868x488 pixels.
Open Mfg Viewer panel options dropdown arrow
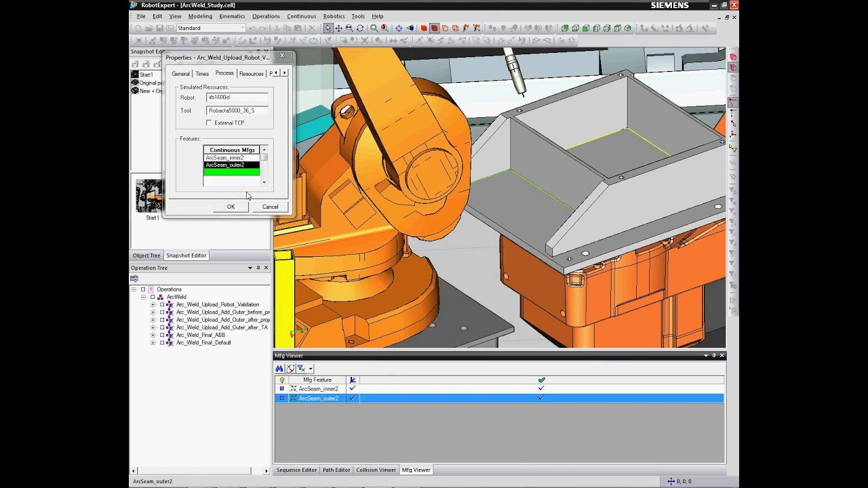click(x=706, y=355)
